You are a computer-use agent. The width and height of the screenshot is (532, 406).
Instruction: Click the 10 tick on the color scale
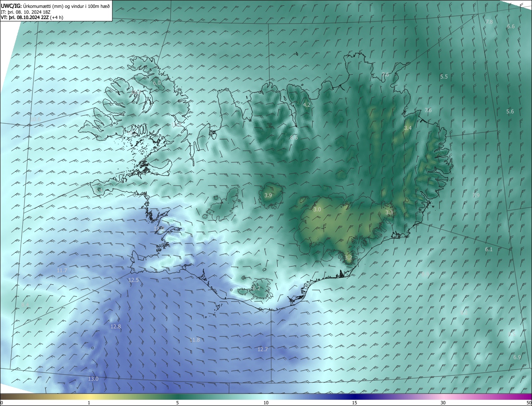click(266, 403)
